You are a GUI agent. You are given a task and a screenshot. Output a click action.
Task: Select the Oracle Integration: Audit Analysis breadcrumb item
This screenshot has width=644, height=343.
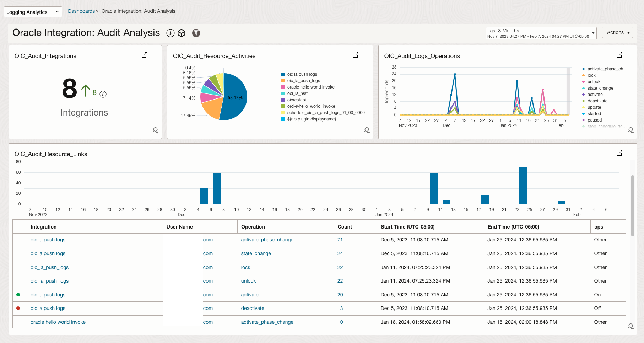(x=138, y=11)
